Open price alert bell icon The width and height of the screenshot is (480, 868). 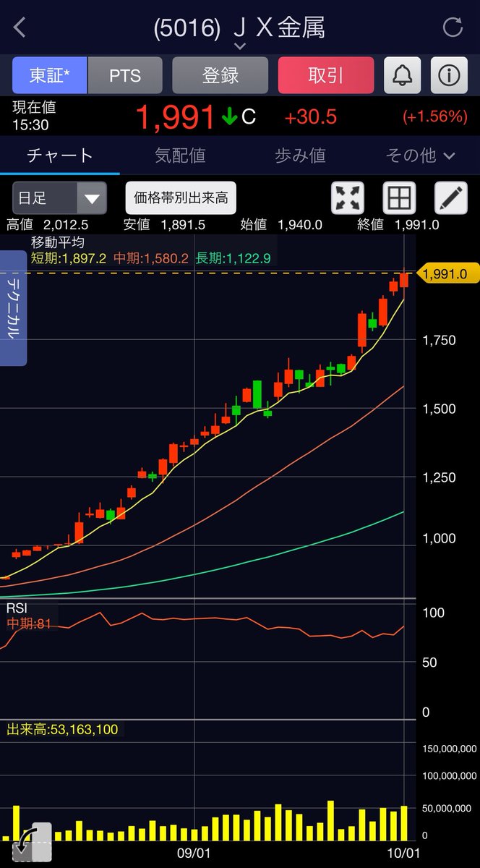(x=403, y=75)
